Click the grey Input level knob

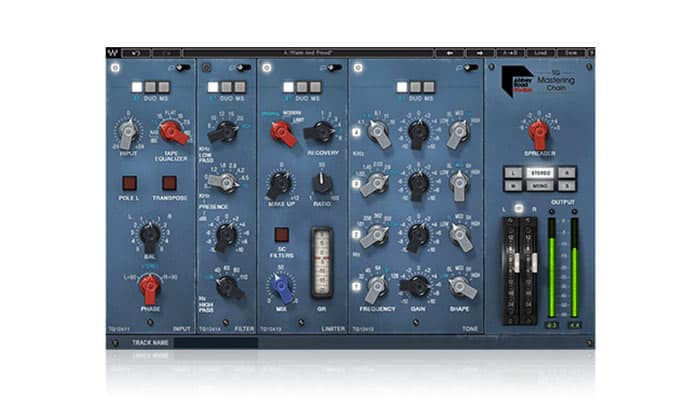[x=128, y=132]
